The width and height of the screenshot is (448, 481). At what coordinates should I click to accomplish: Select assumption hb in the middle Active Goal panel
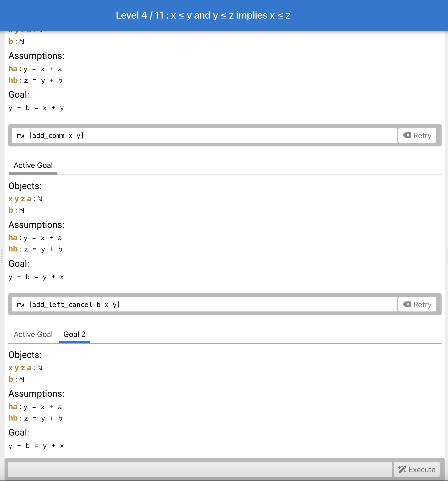(35, 249)
